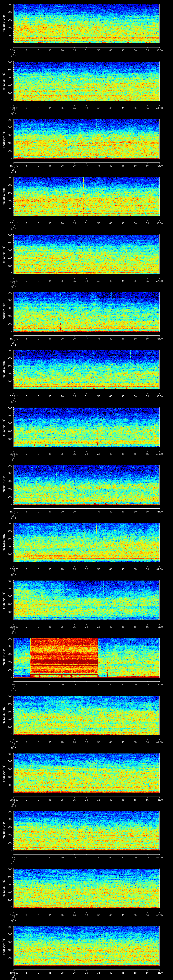Screen dimensions: 173x980
Task: Select the 8:39:00 time axis label
Action: click(14, 627)
